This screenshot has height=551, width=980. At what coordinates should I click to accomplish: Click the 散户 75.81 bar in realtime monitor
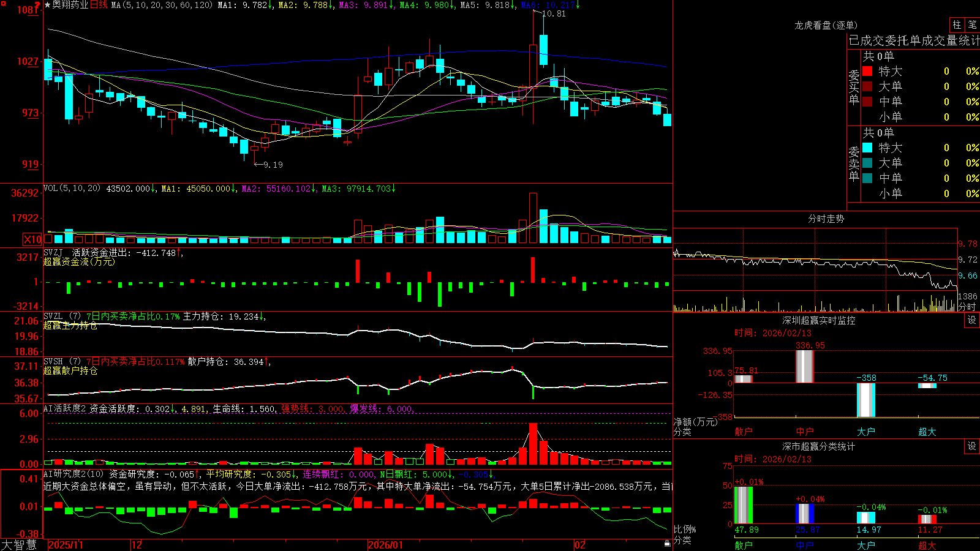click(743, 379)
